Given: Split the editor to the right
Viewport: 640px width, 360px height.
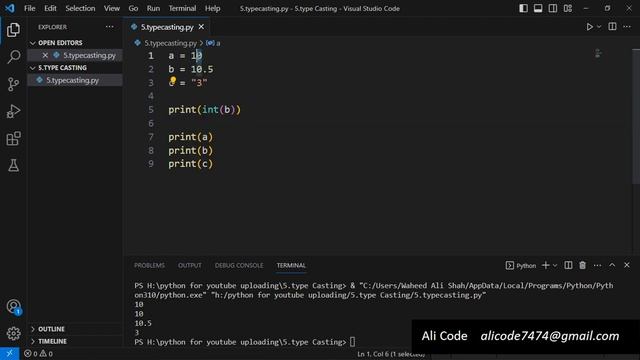Looking at the screenshot, I should 612,27.
